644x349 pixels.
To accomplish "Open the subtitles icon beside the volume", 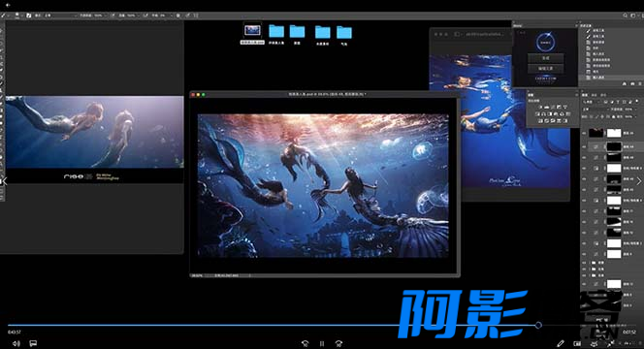I will pos(33,343).
